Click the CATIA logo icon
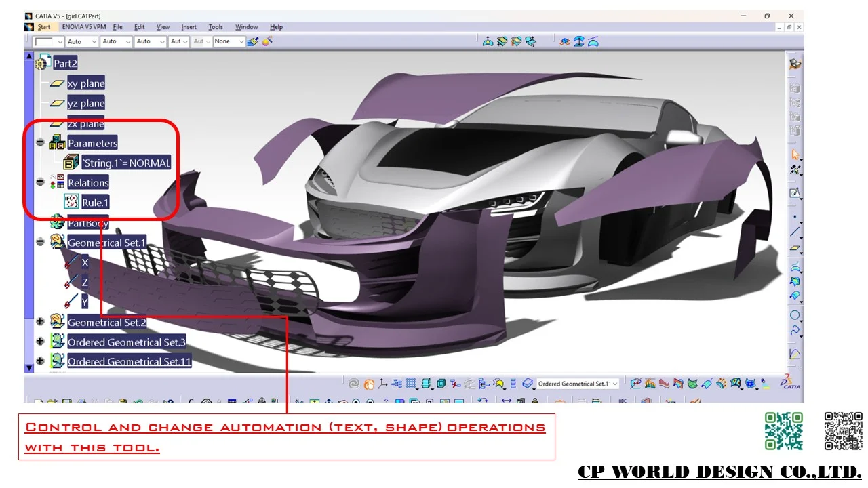 pyautogui.click(x=790, y=382)
